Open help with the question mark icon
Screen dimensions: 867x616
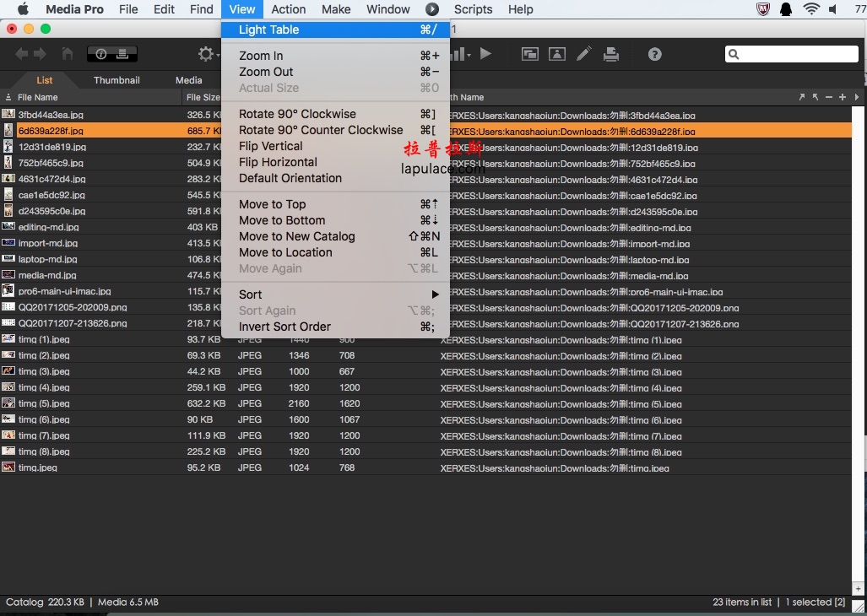click(654, 54)
